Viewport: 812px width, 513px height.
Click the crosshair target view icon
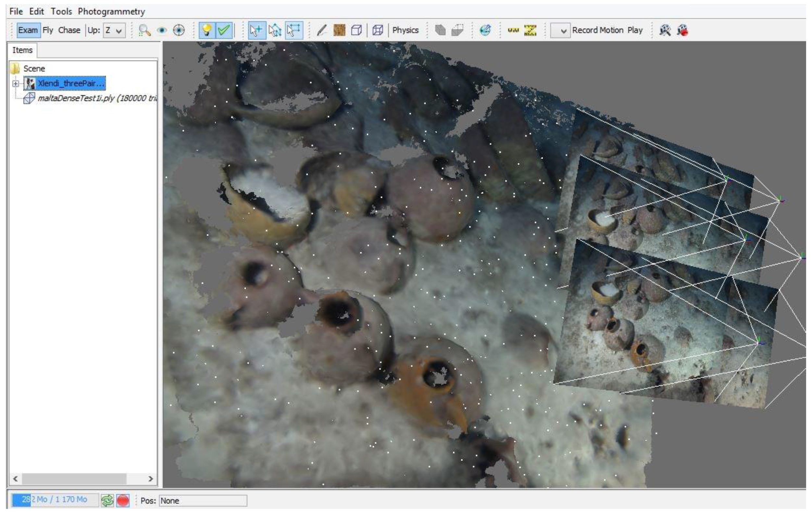tap(179, 30)
